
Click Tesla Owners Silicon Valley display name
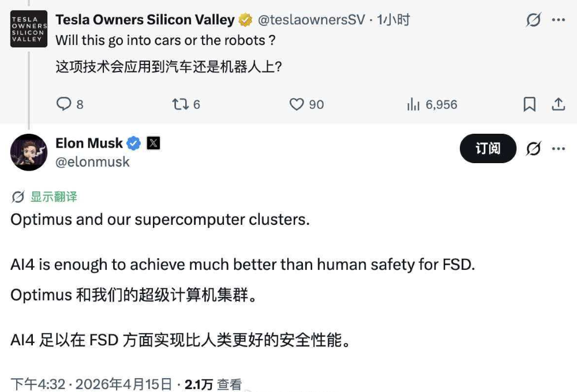point(145,20)
